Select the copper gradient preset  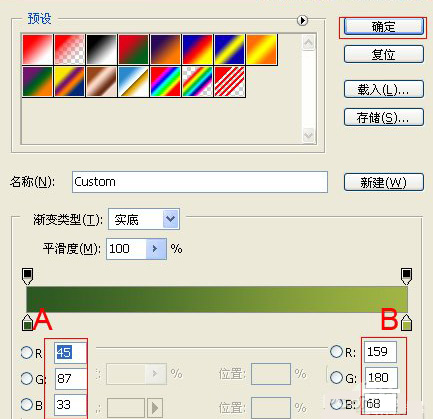(101, 82)
